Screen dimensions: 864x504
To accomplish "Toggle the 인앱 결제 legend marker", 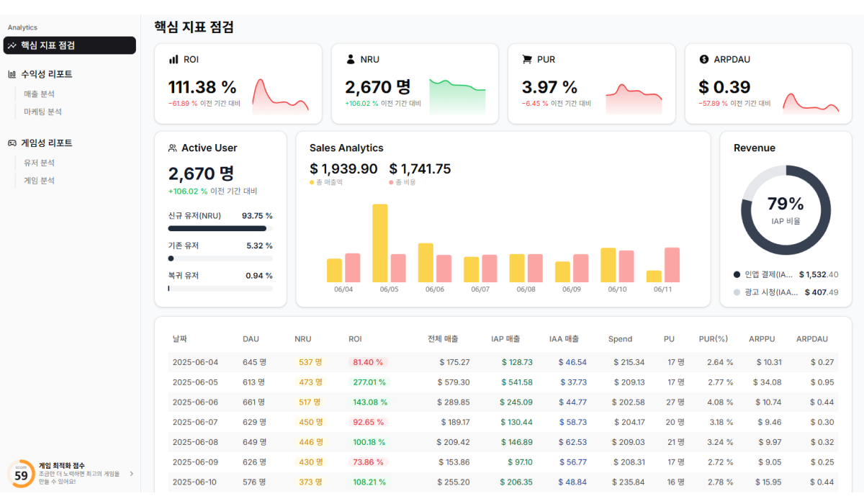I will [737, 274].
